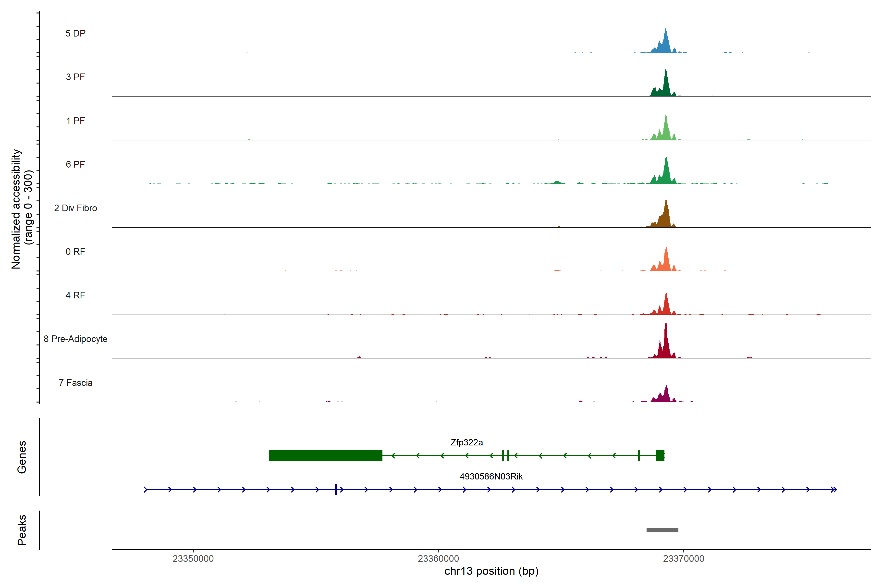The height and width of the screenshot is (588, 882).
Task: Click the gray peak region bar
Action: (662, 530)
